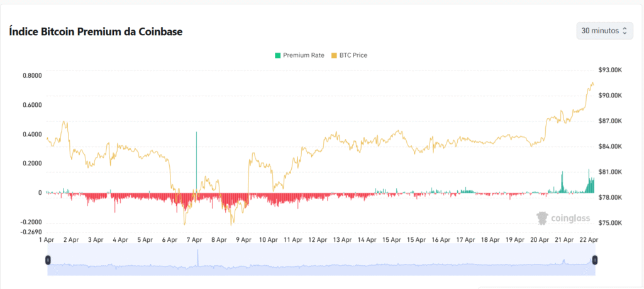The image size is (644, 289).
Task: Click the 0.8000 premium axis label
Action: [x=32, y=75]
